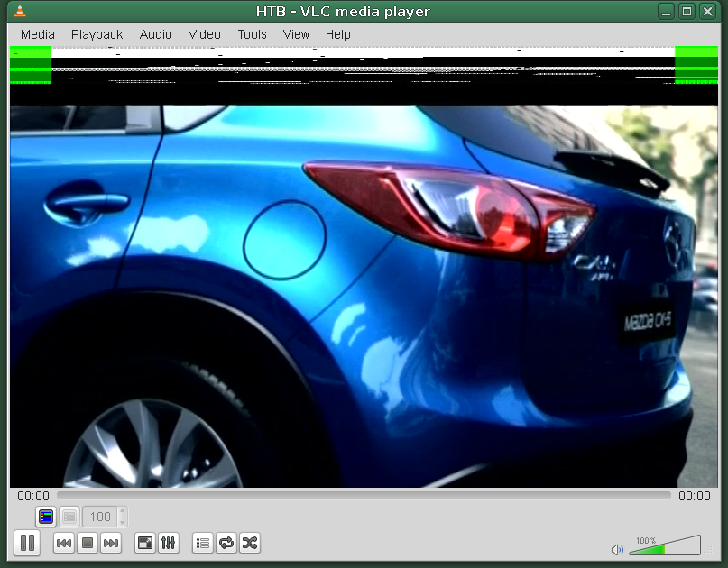728x568 pixels.
Task: Toggle the teletext activation button
Action: pos(46,517)
